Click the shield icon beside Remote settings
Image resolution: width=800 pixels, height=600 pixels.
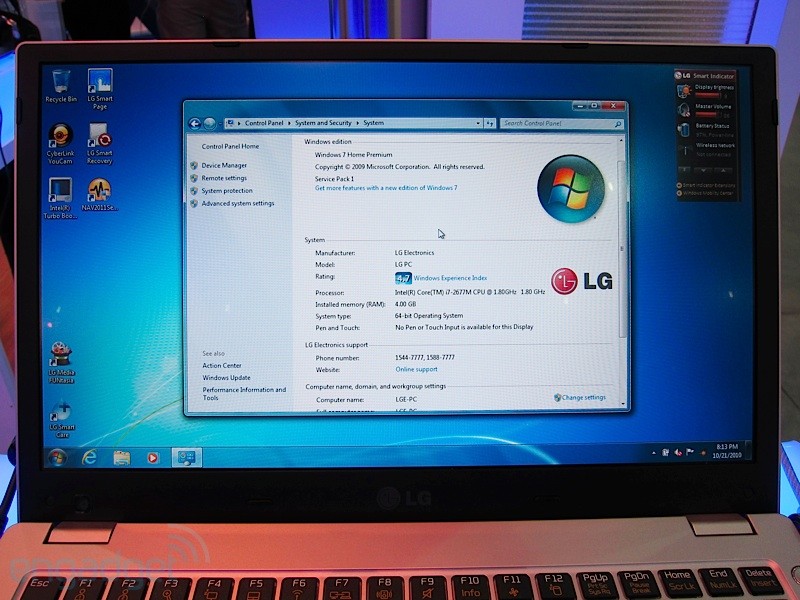(x=194, y=178)
